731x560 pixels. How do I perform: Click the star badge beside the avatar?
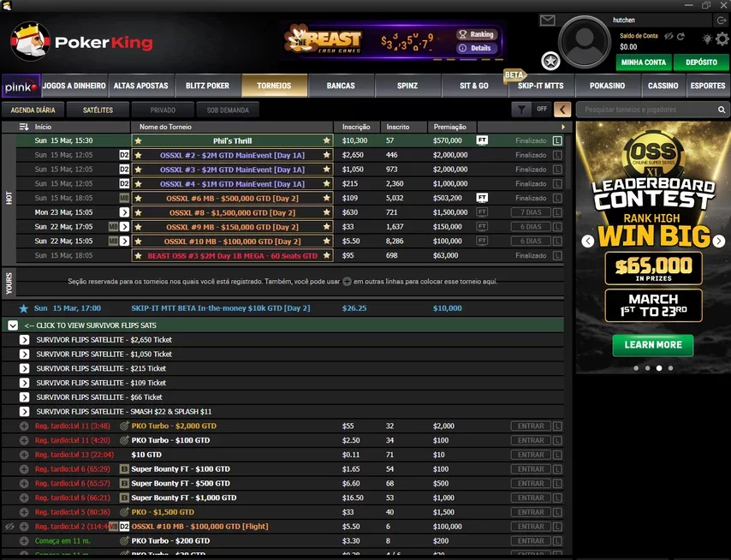pyautogui.click(x=550, y=60)
